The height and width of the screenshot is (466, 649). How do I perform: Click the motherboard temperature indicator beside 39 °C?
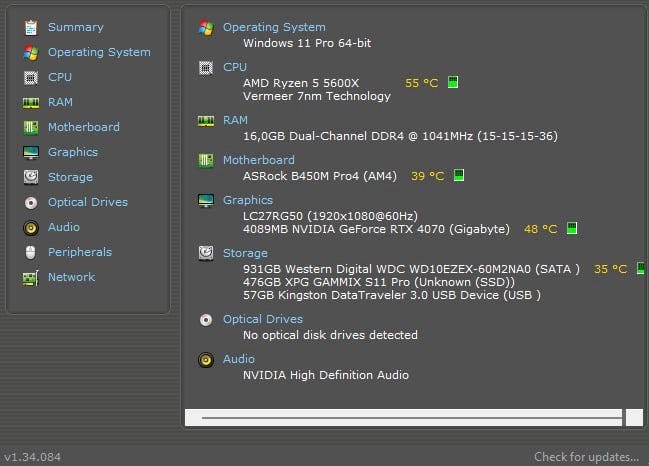point(459,175)
